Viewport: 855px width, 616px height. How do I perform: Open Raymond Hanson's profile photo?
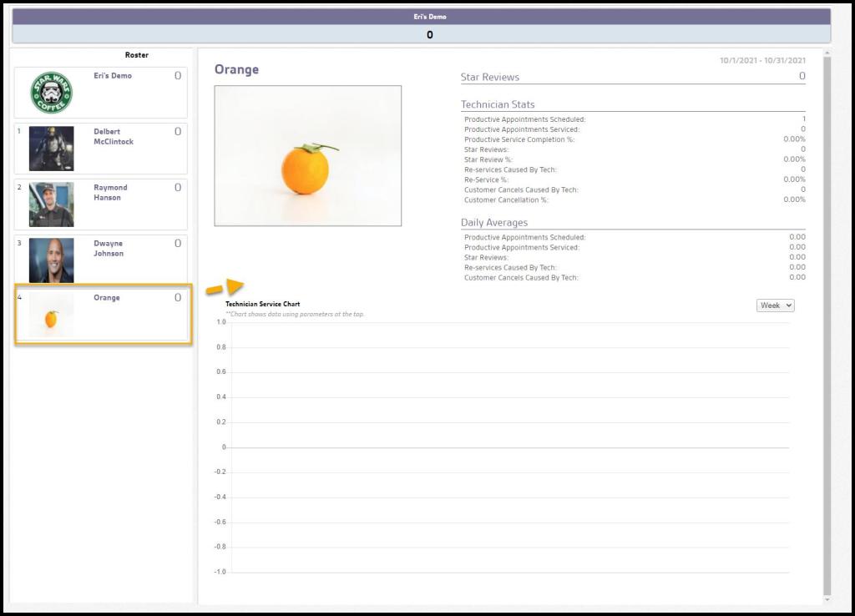click(x=51, y=204)
